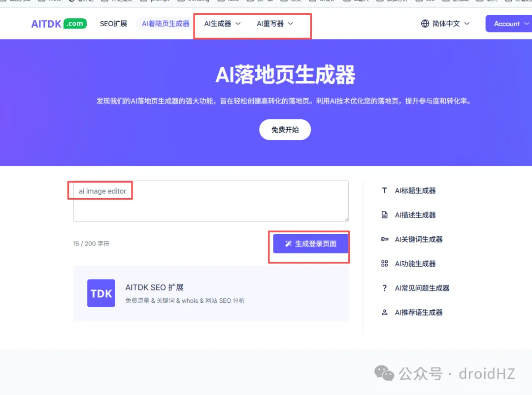
Task: Click the AITDK.com logo
Action: click(x=58, y=23)
